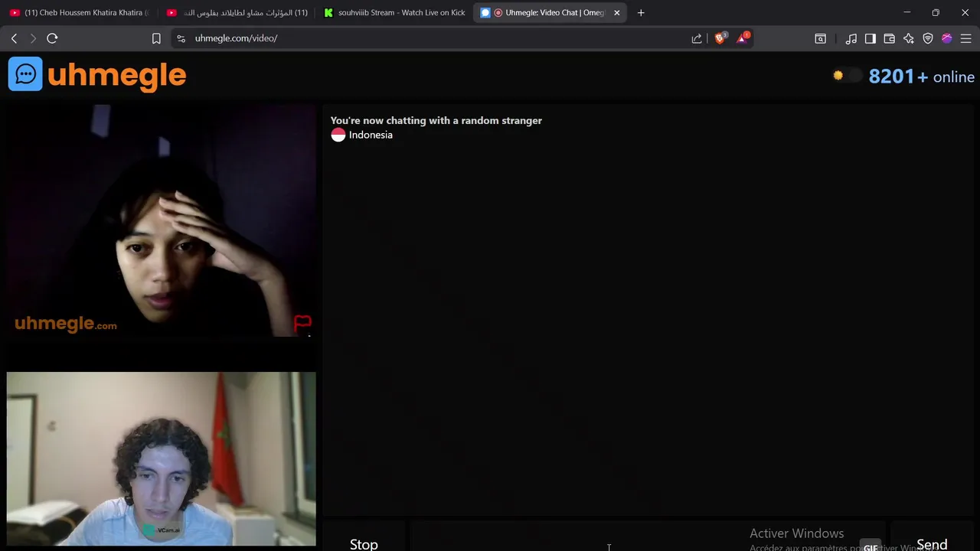Image resolution: width=980 pixels, height=551 pixels.
Task: Report stranger using red flag icon
Action: [x=302, y=322]
